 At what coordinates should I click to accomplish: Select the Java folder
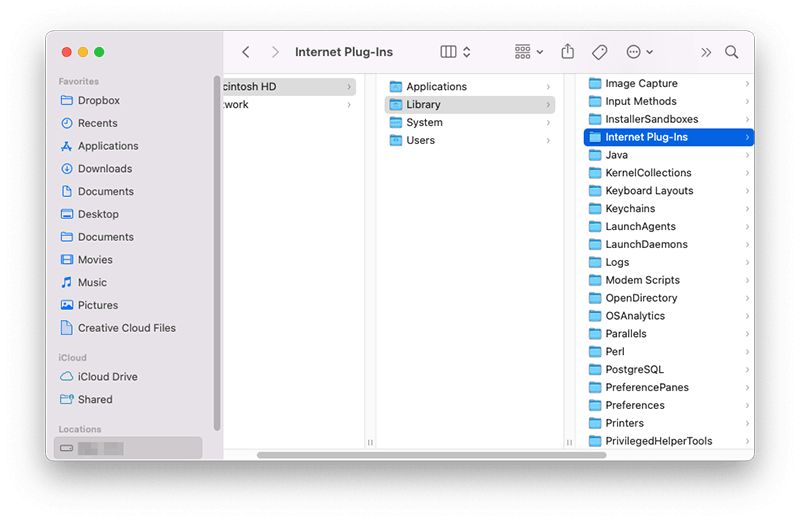tap(616, 155)
